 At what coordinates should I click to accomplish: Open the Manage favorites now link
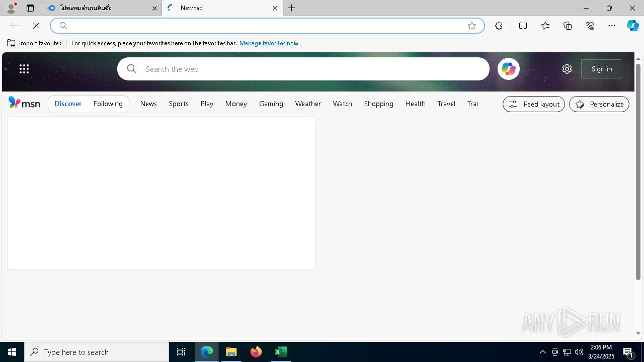click(x=269, y=43)
